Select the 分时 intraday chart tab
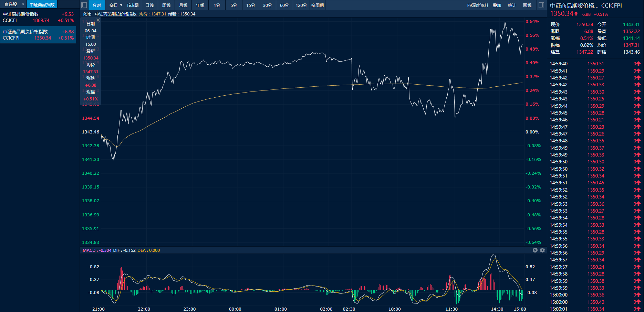Viewport: 644px width, 312px height. pyautogui.click(x=97, y=5)
